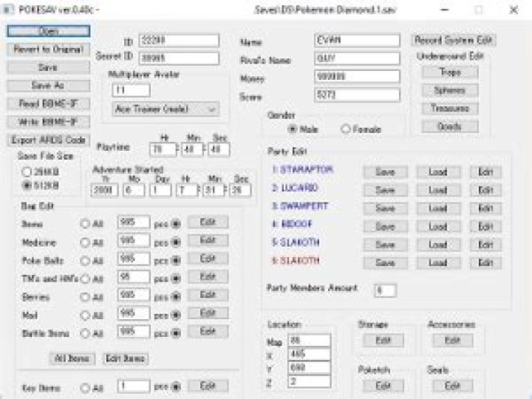Select pcs radio for Mail row

(x=176, y=316)
